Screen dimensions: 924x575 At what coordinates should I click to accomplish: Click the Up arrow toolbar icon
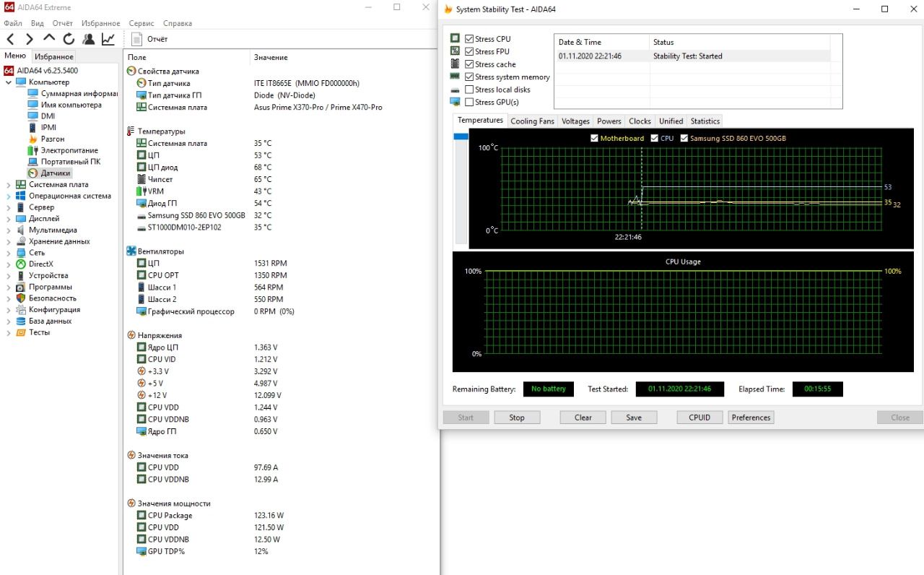click(49, 38)
